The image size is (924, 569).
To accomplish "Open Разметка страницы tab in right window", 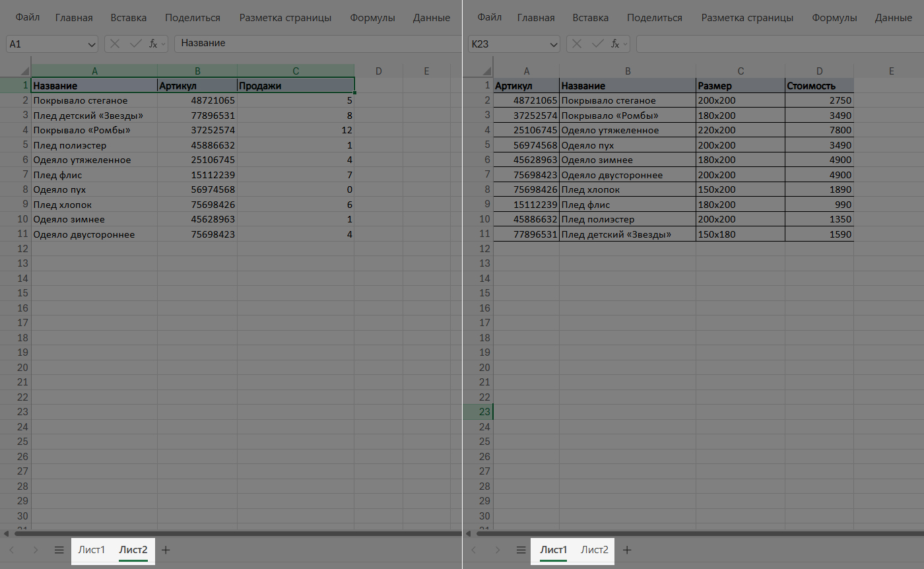I will click(747, 18).
